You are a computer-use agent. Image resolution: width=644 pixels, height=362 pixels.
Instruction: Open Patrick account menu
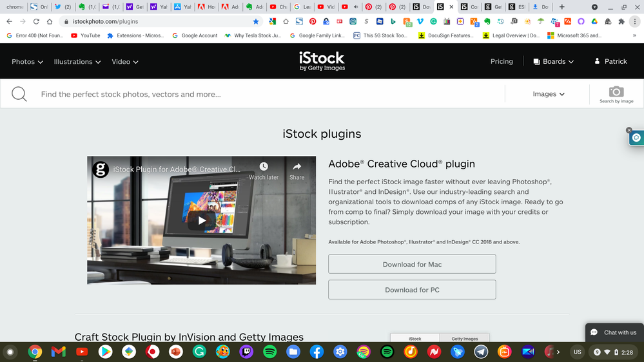pos(610,61)
